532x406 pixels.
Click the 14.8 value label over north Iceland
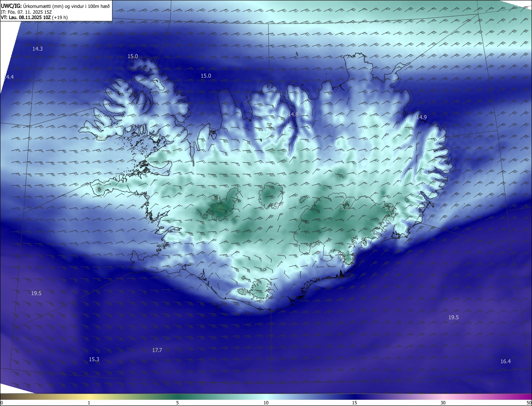(293, 114)
